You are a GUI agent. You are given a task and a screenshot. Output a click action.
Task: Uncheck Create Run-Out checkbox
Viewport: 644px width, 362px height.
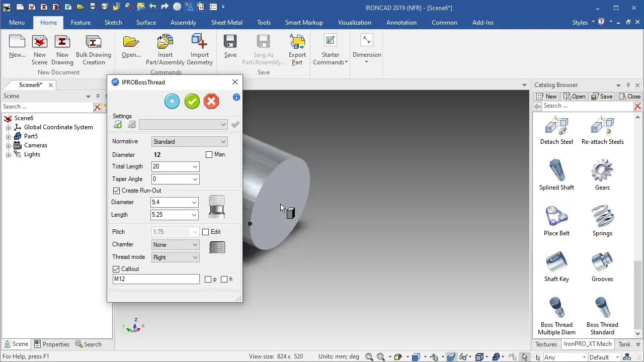pyautogui.click(x=117, y=191)
